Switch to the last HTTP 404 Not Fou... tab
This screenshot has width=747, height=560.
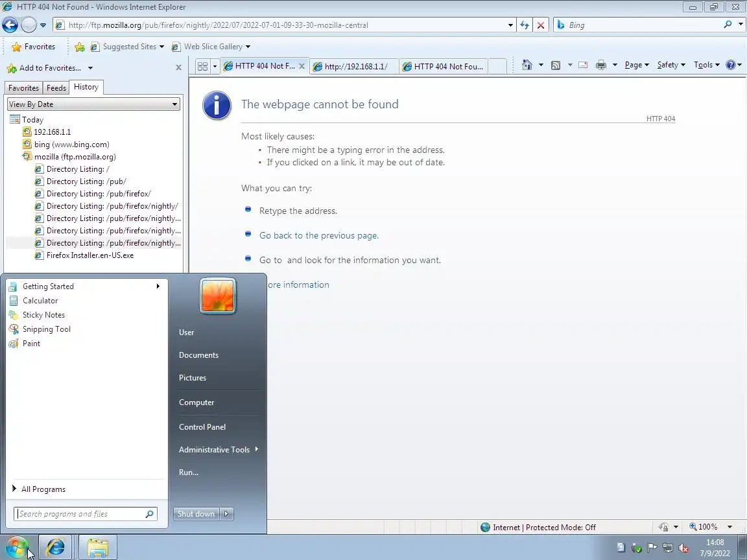pos(444,67)
